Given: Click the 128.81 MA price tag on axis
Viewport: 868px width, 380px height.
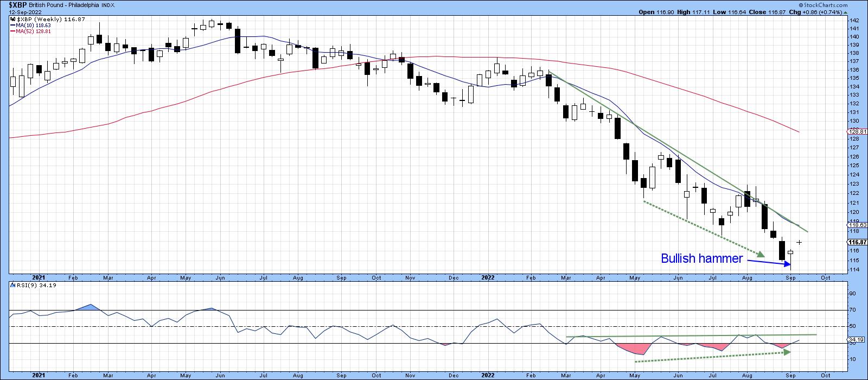Looking at the screenshot, I should [857, 131].
